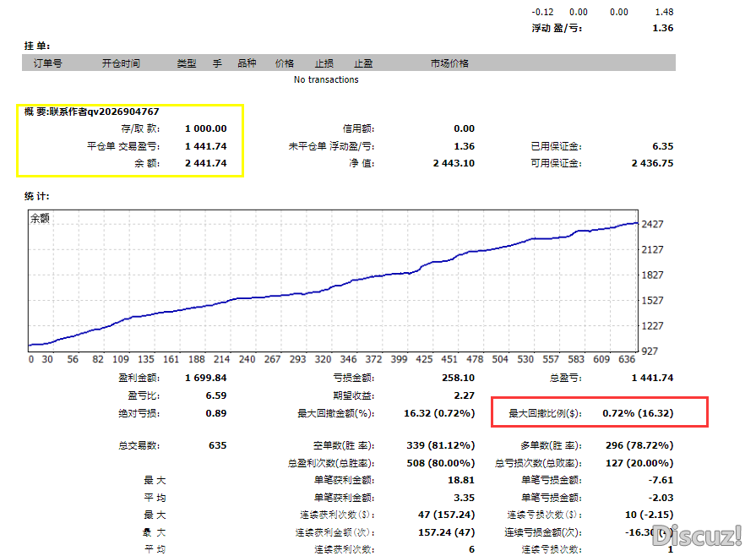Select the average loss trade value '-2.03'
This screenshot has height=556, width=756.
(x=661, y=498)
